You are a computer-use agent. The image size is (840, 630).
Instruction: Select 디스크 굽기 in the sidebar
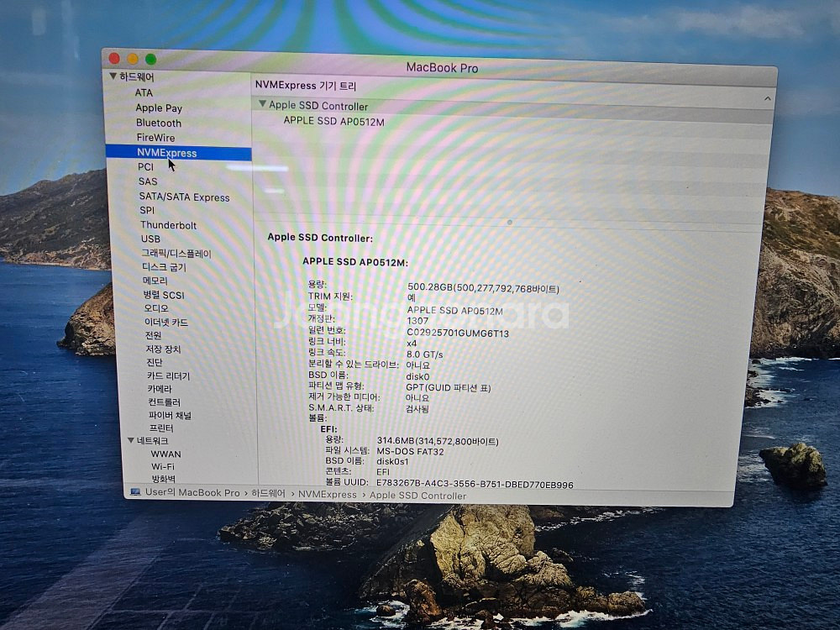pos(164,267)
